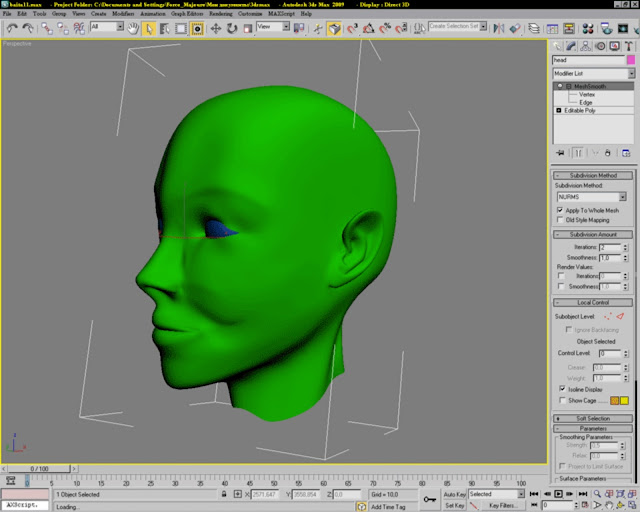Open the Key Filters dialog
Screen dimensions: 640x512
pyautogui.click(x=504, y=505)
